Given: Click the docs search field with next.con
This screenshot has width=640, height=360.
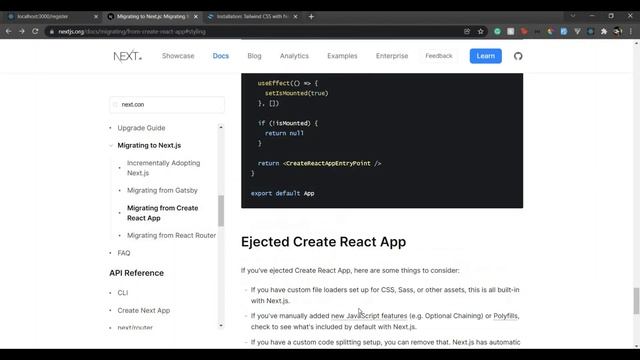Looking at the screenshot, I should pyautogui.click(x=167, y=104).
